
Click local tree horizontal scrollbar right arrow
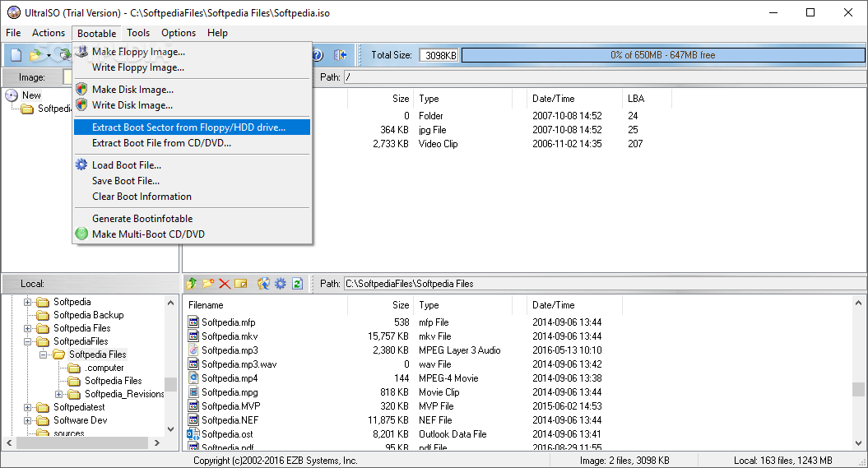click(x=156, y=443)
